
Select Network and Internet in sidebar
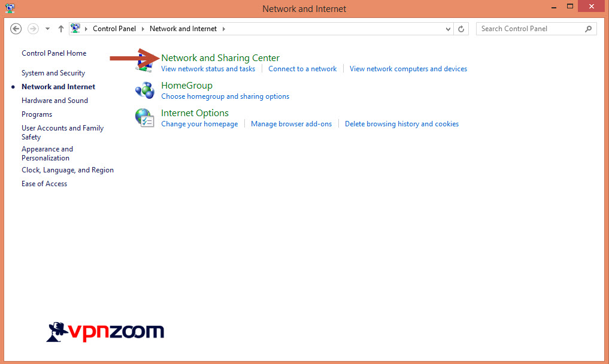pyautogui.click(x=58, y=87)
